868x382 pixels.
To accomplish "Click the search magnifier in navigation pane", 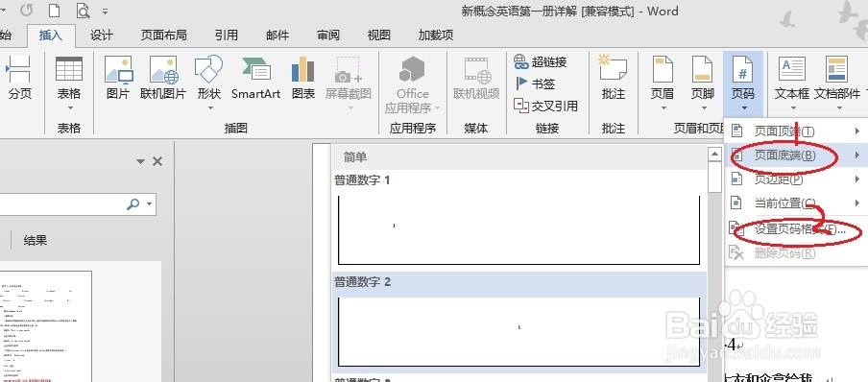I will [133, 204].
